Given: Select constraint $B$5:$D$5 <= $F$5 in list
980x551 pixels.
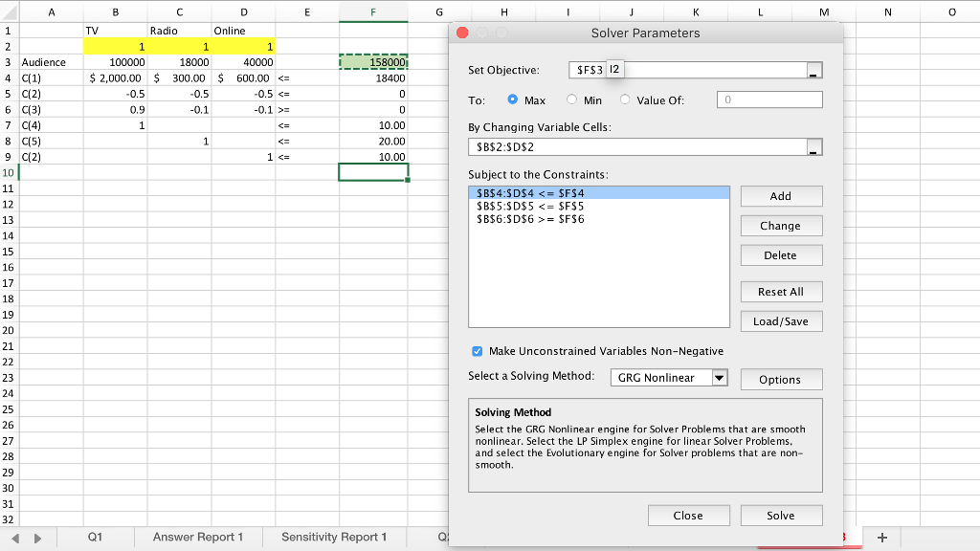Looking at the screenshot, I should 530,206.
